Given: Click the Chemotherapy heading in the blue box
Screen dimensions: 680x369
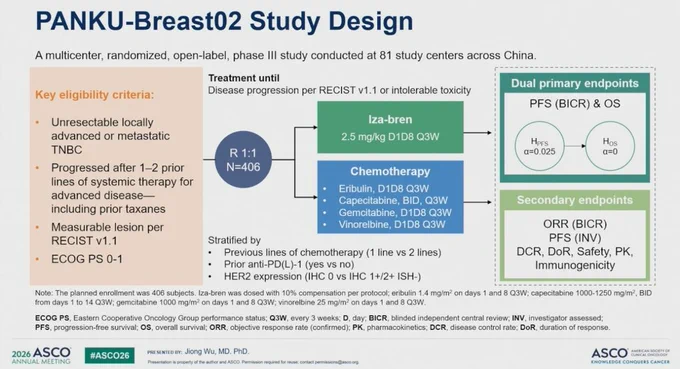Looking at the screenshot, I should tap(390, 171).
